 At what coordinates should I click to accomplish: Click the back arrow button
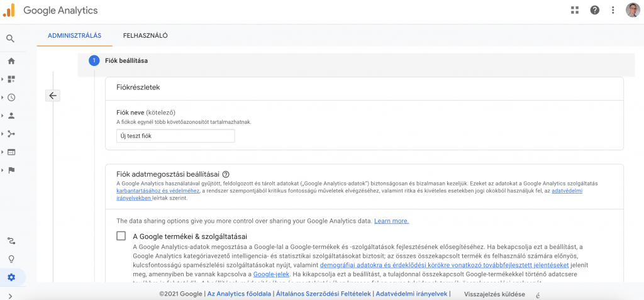click(53, 96)
